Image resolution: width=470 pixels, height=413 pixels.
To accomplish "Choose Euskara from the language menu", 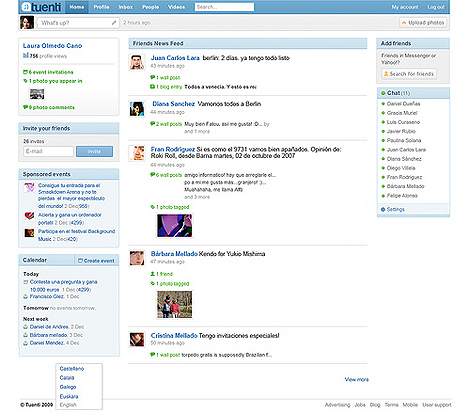I will (69, 396).
